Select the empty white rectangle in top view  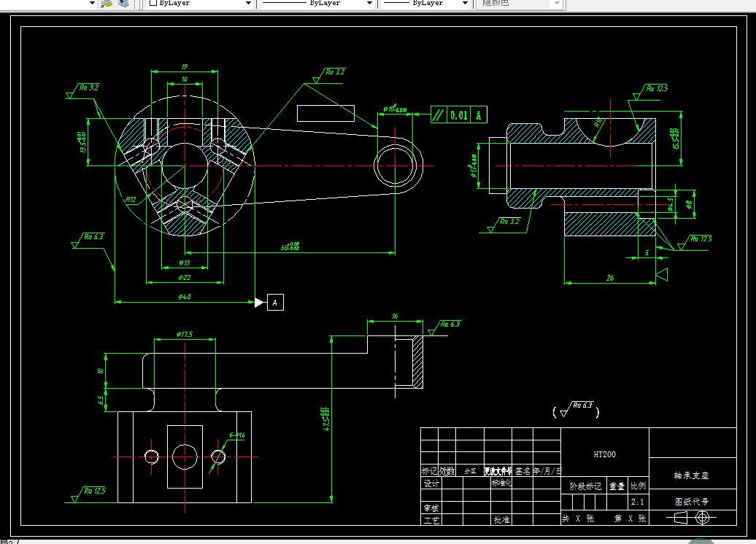[x=325, y=113]
